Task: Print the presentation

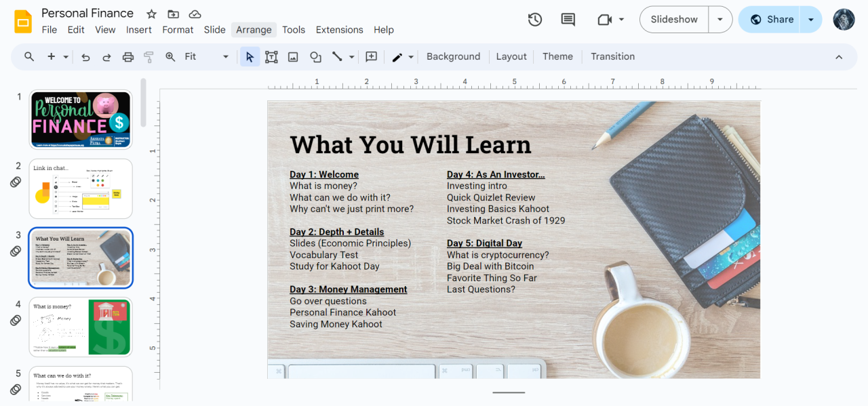Action: (x=128, y=57)
